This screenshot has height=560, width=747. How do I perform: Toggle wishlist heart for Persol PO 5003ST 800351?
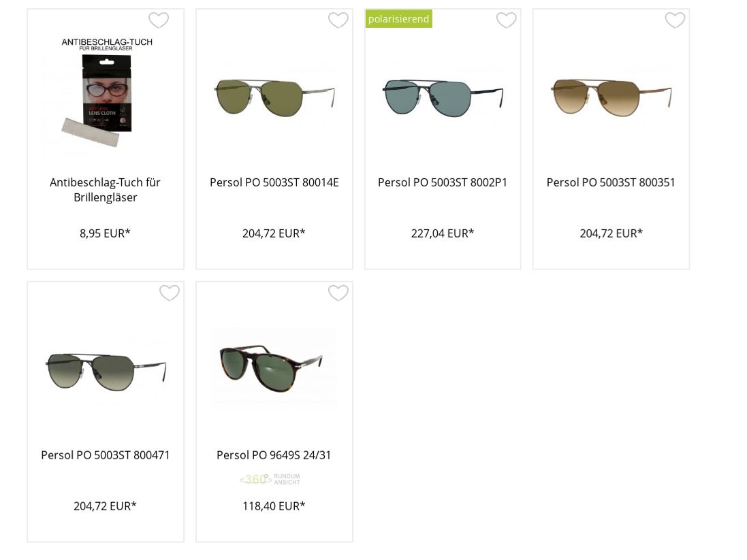pyautogui.click(x=675, y=20)
